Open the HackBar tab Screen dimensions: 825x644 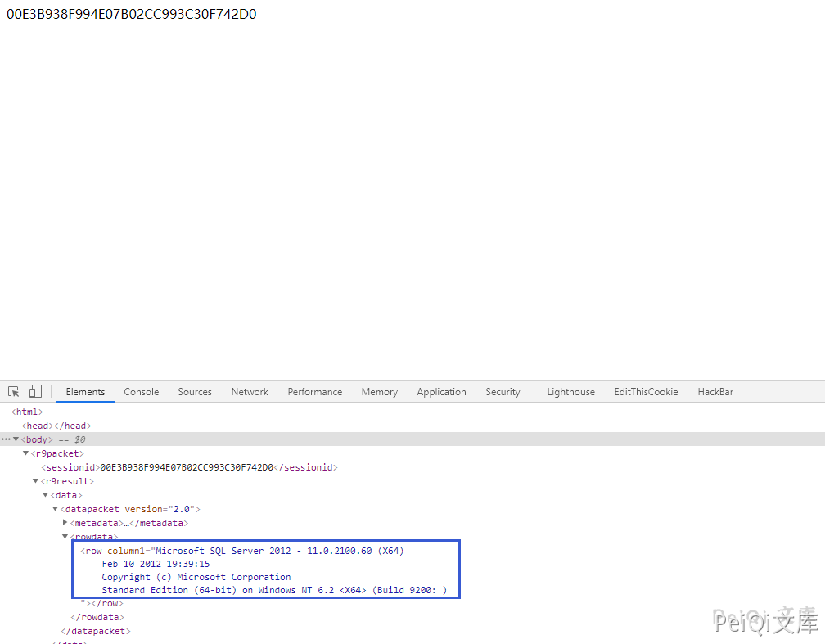(715, 392)
